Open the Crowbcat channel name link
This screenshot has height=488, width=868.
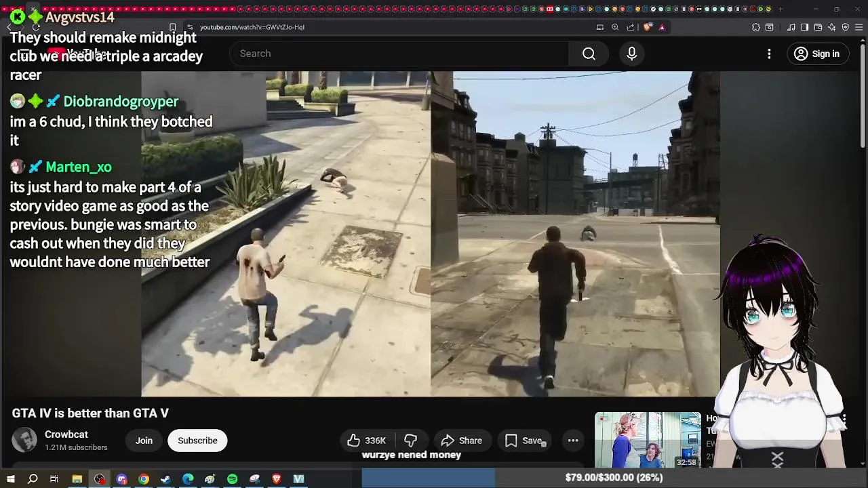coord(66,434)
